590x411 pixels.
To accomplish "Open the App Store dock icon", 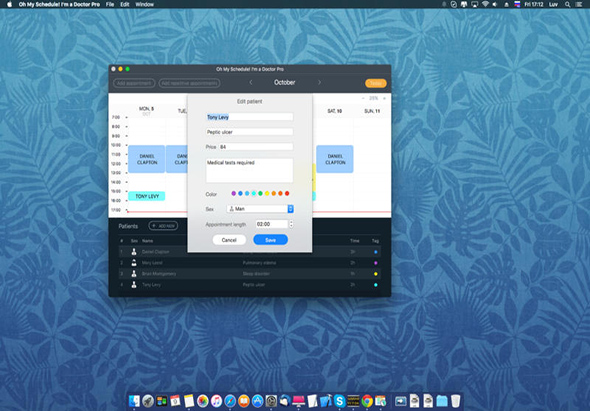I will 257,401.
